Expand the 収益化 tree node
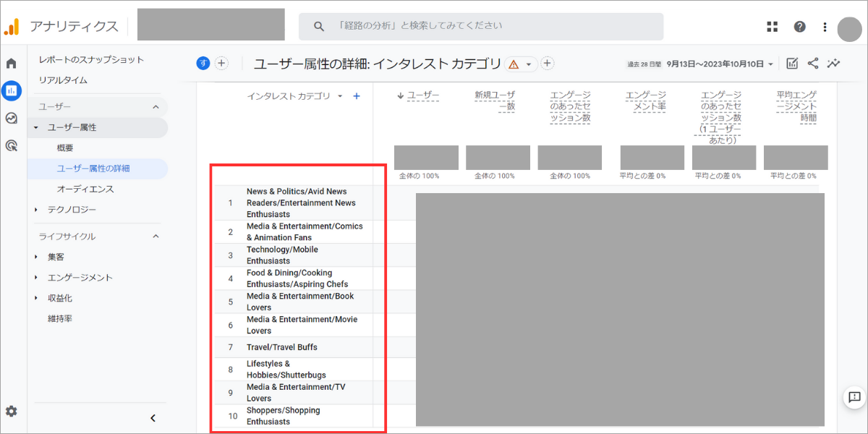 point(36,298)
